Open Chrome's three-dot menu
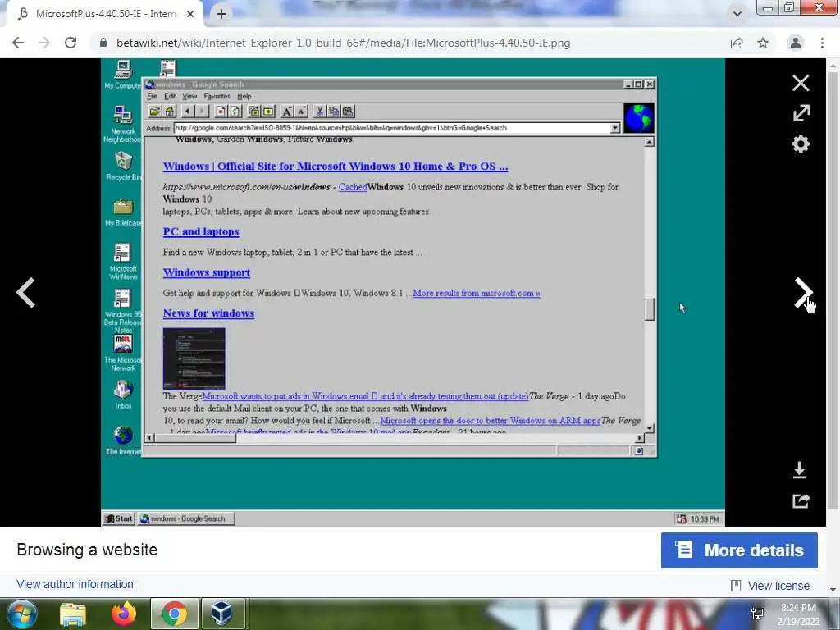The width and height of the screenshot is (840, 630). click(x=822, y=43)
